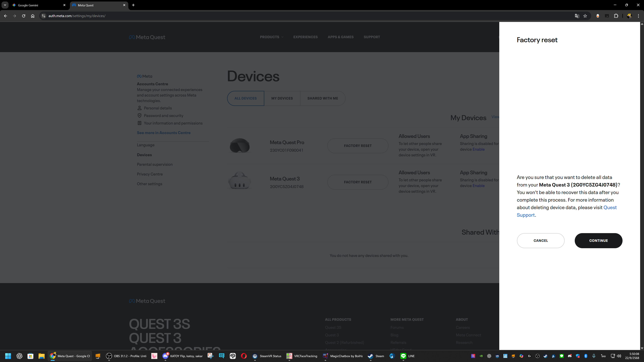Open APPS & GAMES in the header

340,37
